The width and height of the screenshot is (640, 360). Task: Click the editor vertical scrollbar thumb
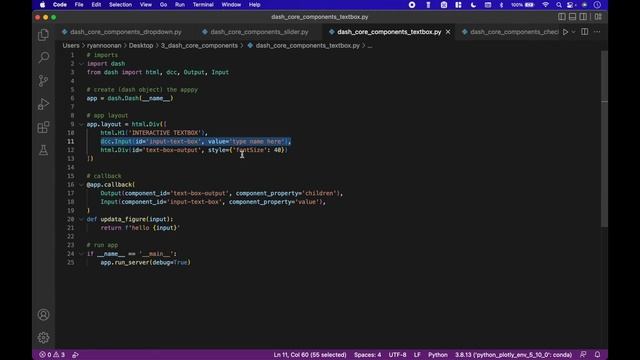(x=604, y=139)
